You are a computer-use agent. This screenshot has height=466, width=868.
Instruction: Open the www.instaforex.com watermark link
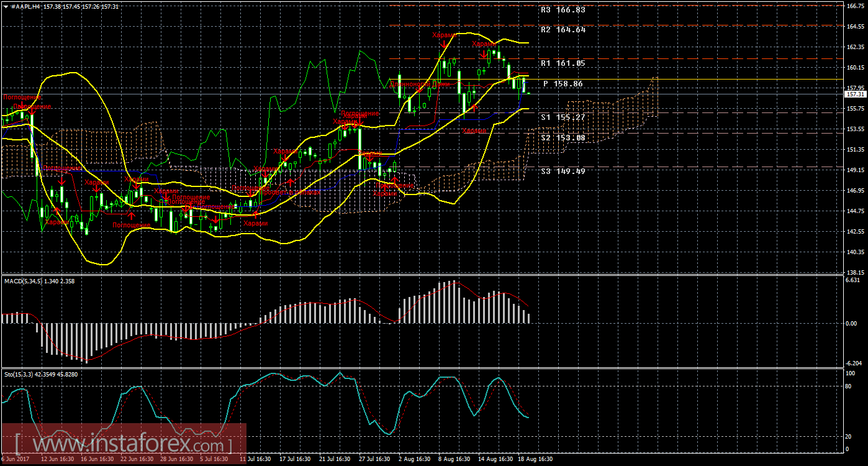(124, 445)
